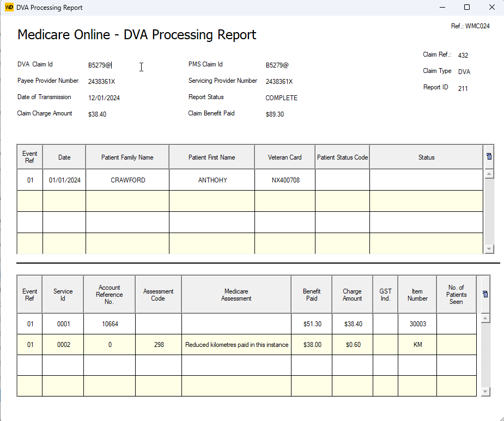The width and height of the screenshot is (504, 421).
Task: Click the Item Number column header
Action: tap(417, 295)
